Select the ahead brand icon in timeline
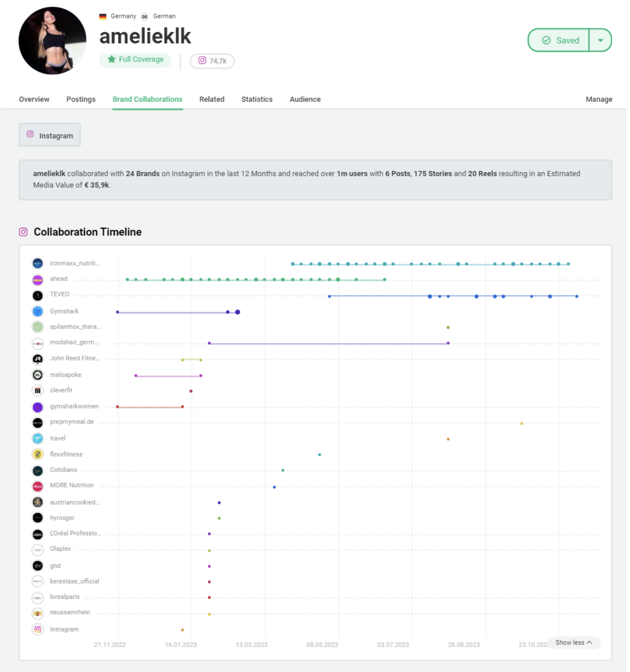The height and width of the screenshot is (672, 630). pos(37,279)
